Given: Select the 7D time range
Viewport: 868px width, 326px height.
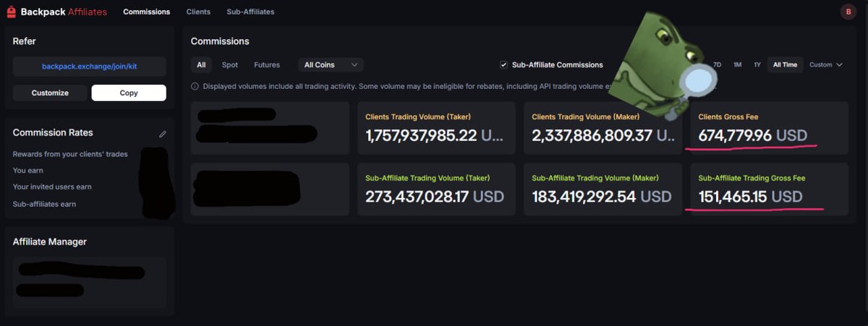Looking at the screenshot, I should 717,65.
